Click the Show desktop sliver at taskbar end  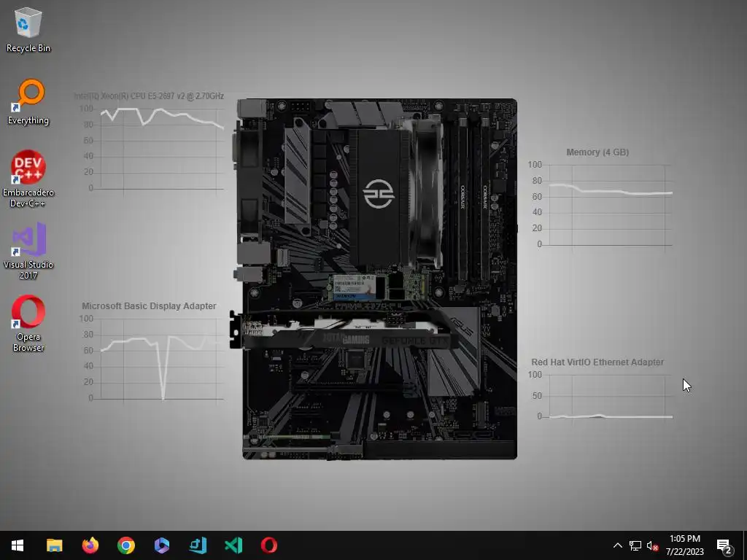745,545
